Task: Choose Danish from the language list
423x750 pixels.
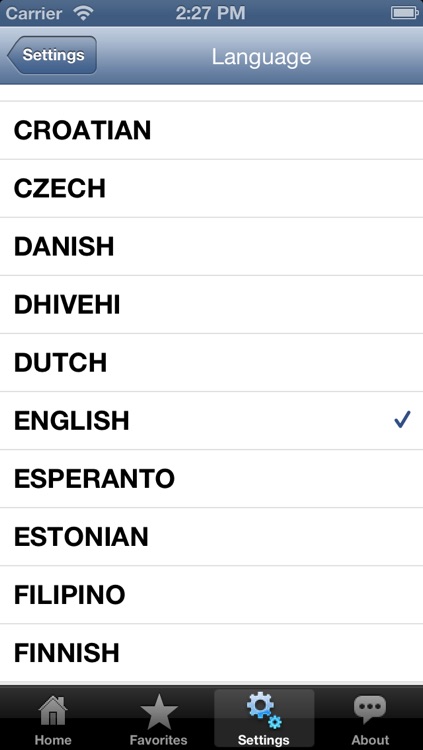Action: click(212, 246)
